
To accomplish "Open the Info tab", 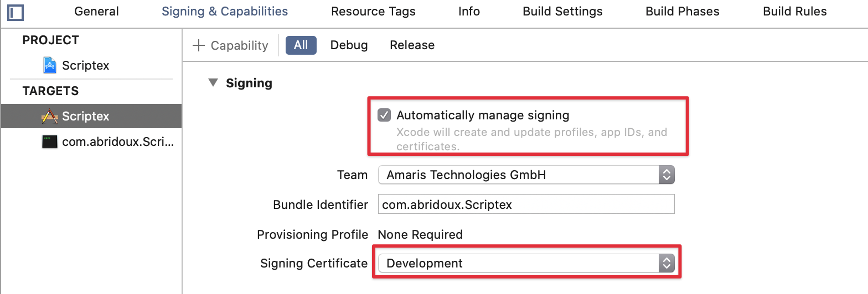I will [x=469, y=12].
